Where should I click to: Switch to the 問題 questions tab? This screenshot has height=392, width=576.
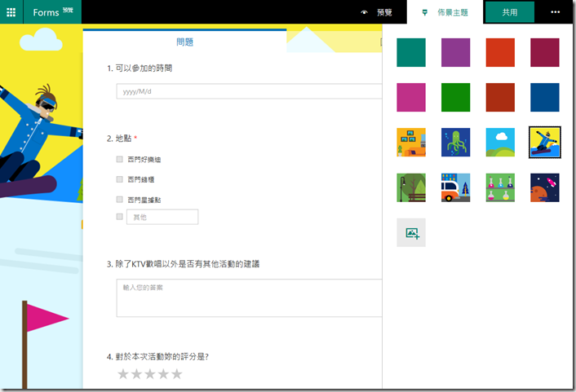(x=184, y=42)
